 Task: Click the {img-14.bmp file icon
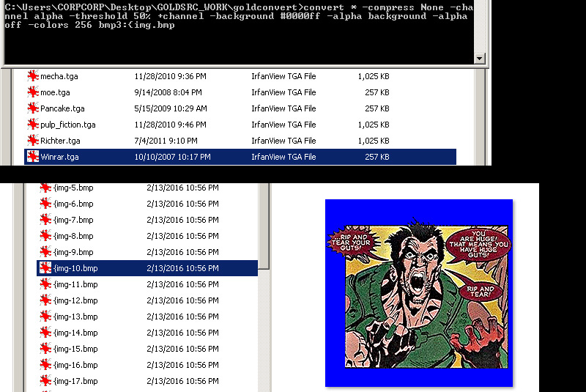[x=45, y=332]
